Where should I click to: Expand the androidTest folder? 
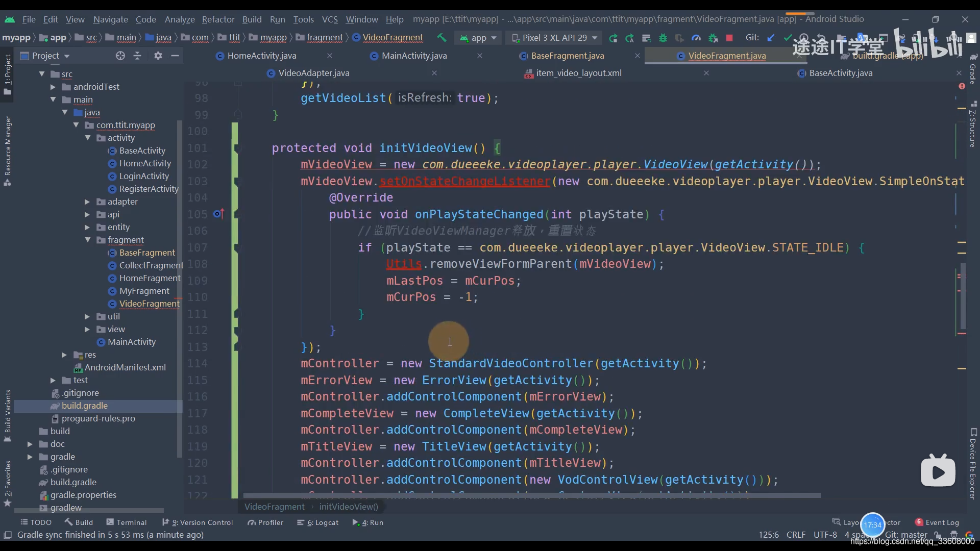click(x=53, y=87)
